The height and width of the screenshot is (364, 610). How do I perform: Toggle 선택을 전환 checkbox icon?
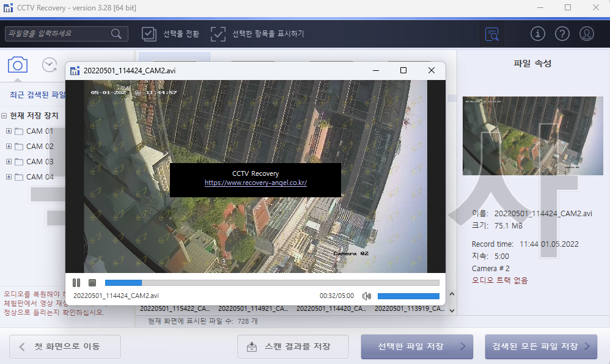point(149,34)
